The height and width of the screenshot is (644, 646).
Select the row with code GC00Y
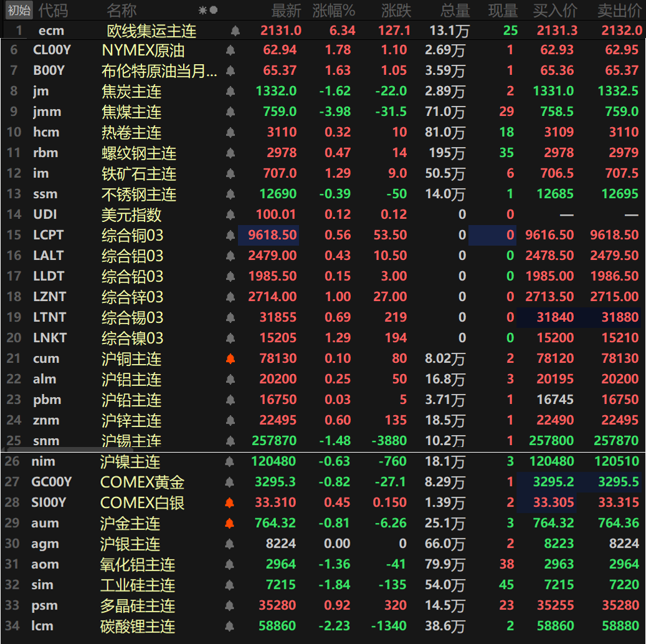51,482
